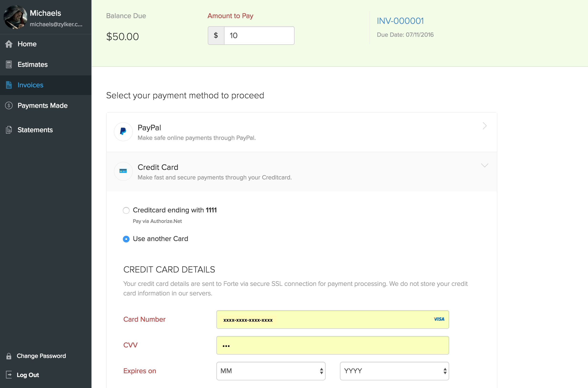The image size is (588, 388).
Task: Open invoice link INV-000001
Action: point(400,21)
